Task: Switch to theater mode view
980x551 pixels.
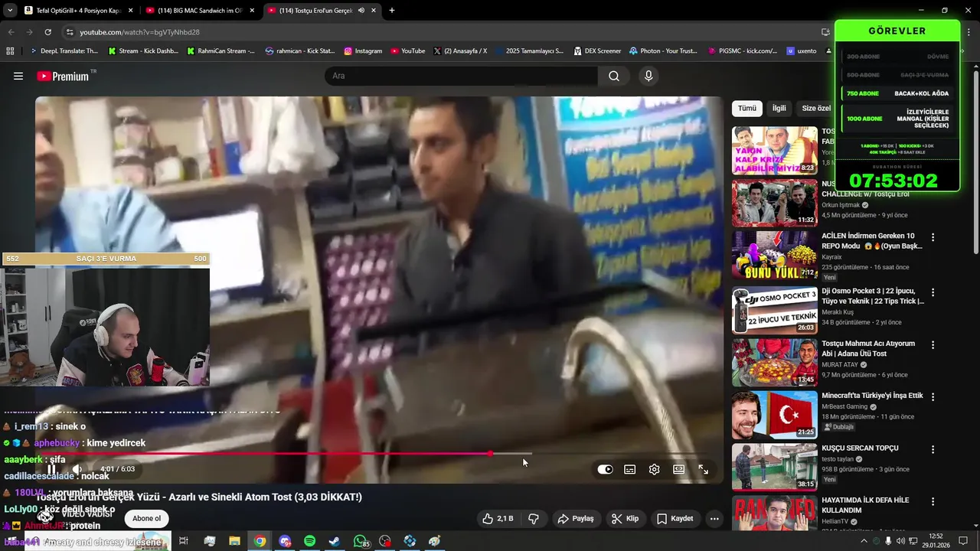Action: (678, 469)
